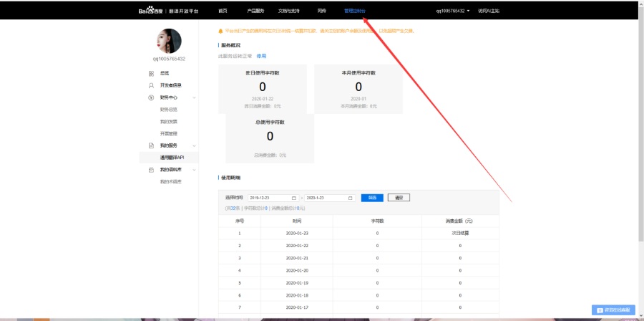The width and height of the screenshot is (644, 321).
Task: Open calendar icon in start date field
Action: point(293,198)
